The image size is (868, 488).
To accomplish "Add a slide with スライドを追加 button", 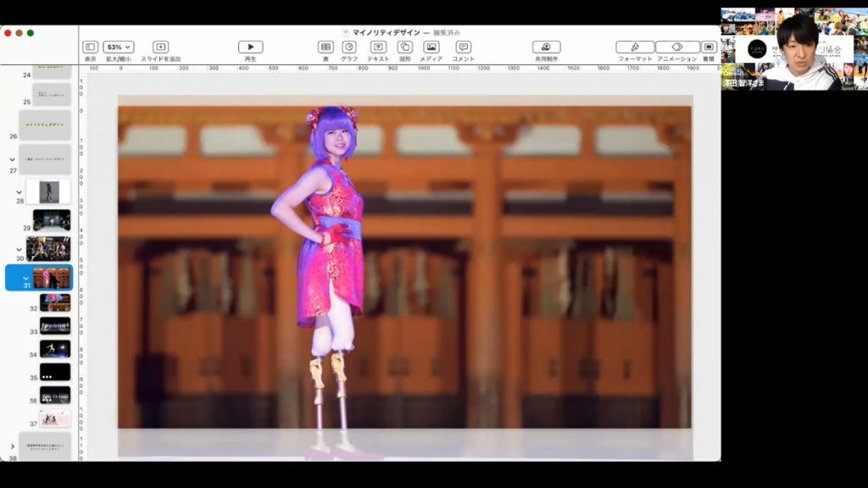I will [160, 47].
